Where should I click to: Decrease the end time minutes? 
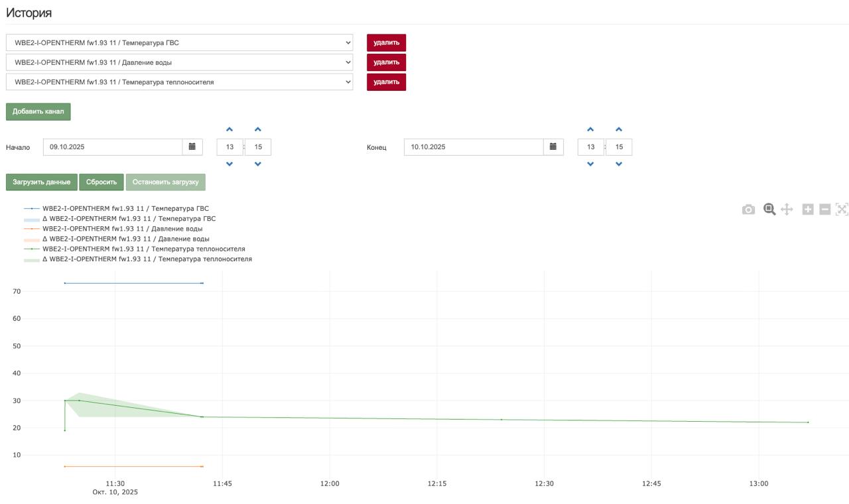click(x=619, y=164)
